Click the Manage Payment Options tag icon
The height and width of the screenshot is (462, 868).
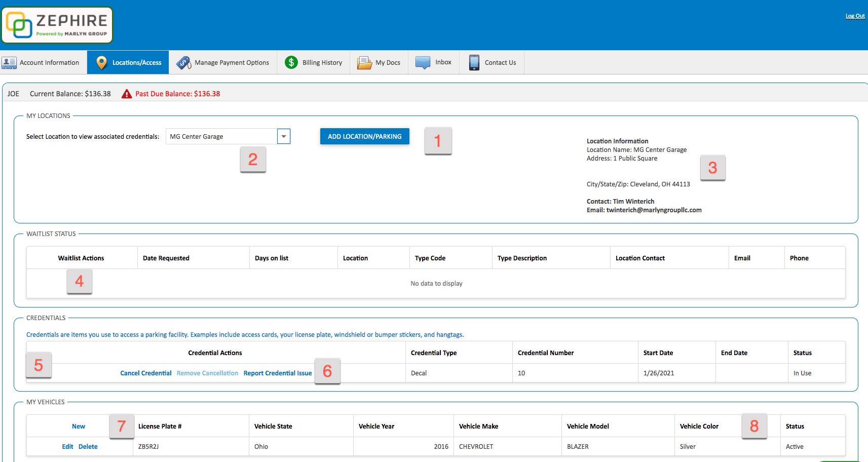(183, 63)
